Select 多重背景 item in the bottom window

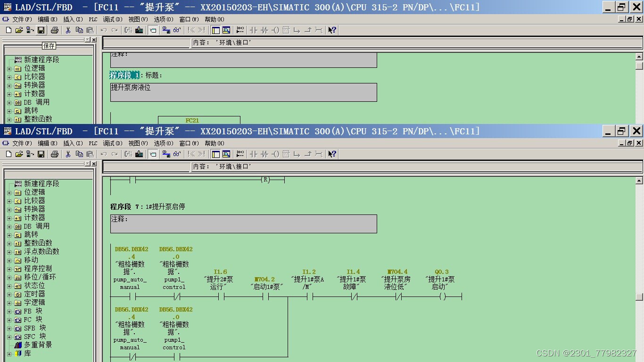[38, 345]
